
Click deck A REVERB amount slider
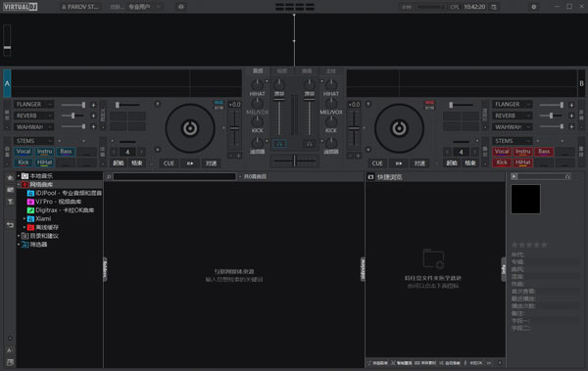tap(73, 116)
